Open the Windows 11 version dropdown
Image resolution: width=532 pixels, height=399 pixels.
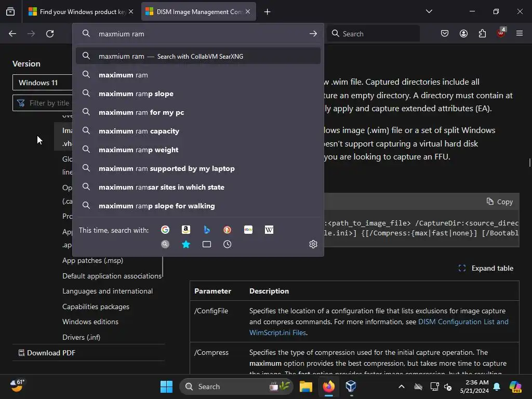43,83
